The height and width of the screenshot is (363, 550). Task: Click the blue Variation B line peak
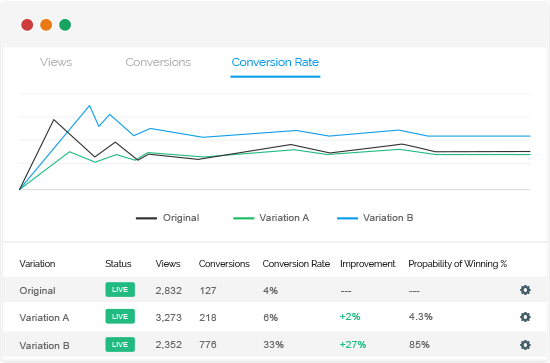(x=89, y=106)
